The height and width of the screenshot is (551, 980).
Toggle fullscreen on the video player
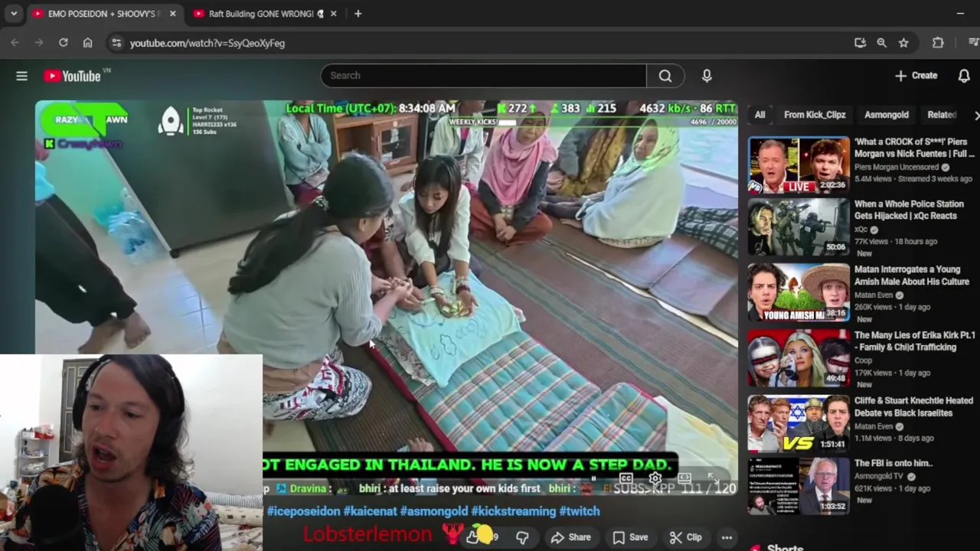pos(713,479)
